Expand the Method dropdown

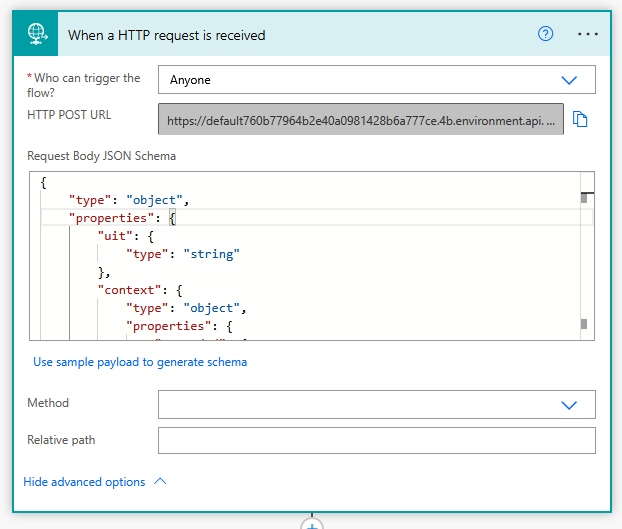[376, 404]
